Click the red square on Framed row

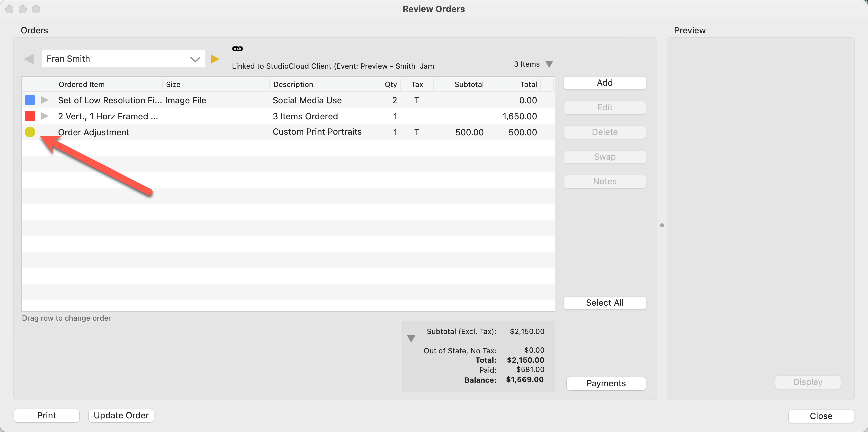click(30, 116)
